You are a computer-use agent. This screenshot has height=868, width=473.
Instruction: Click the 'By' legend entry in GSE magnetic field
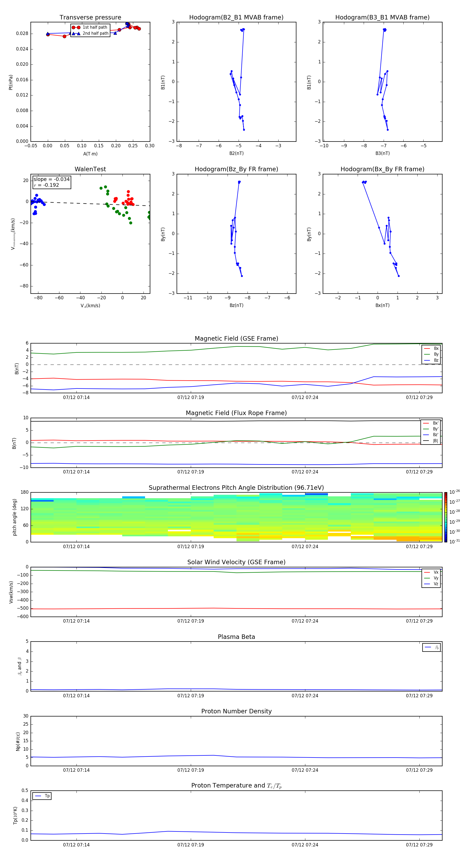tap(431, 354)
